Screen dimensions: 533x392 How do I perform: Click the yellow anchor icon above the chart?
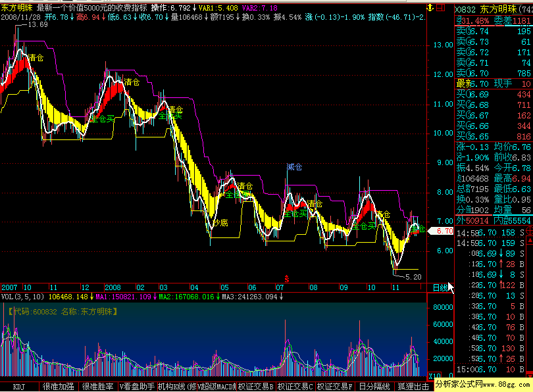[x=430, y=7]
